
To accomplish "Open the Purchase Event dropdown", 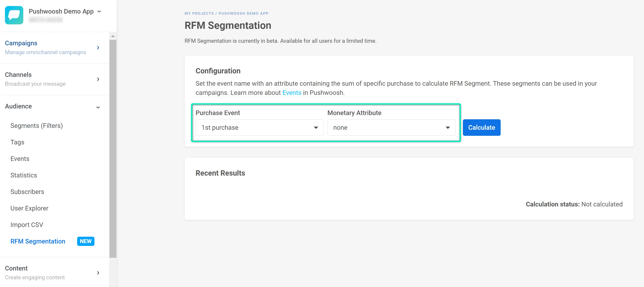I will coord(260,128).
